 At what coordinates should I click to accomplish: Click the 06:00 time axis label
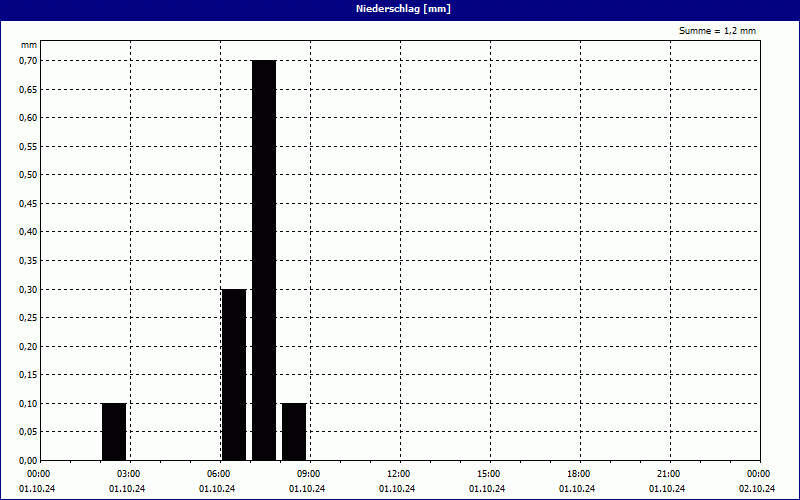coord(218,474)
